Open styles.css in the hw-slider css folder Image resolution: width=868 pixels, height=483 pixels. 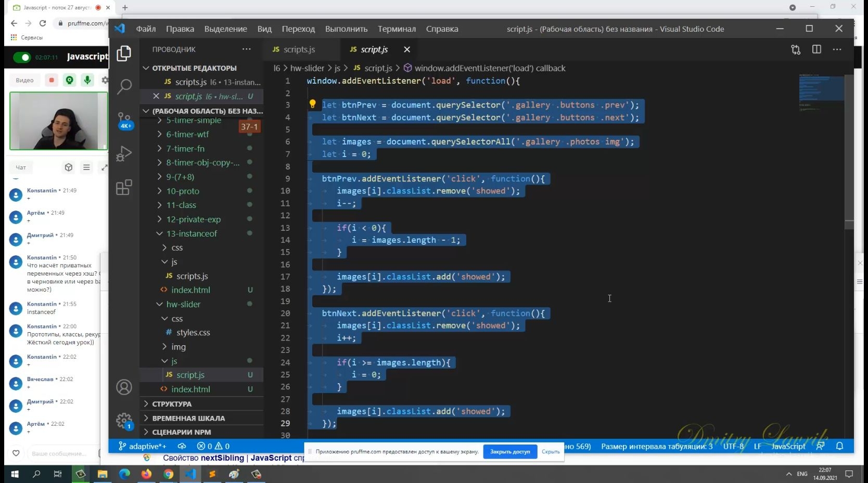click(193, 333)
